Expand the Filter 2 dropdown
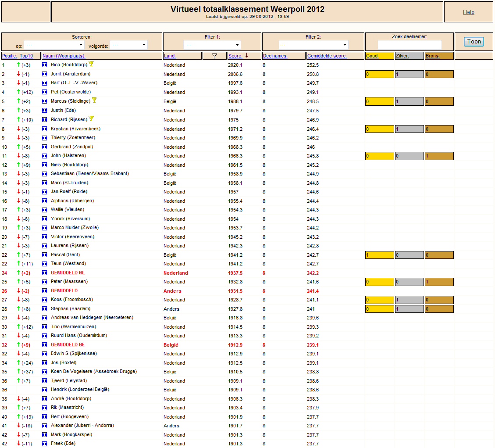 point(313,45)
